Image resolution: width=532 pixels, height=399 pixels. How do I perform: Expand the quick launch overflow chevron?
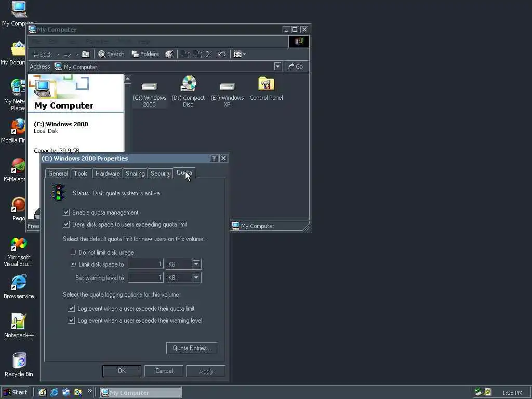(x=89, y=391)
